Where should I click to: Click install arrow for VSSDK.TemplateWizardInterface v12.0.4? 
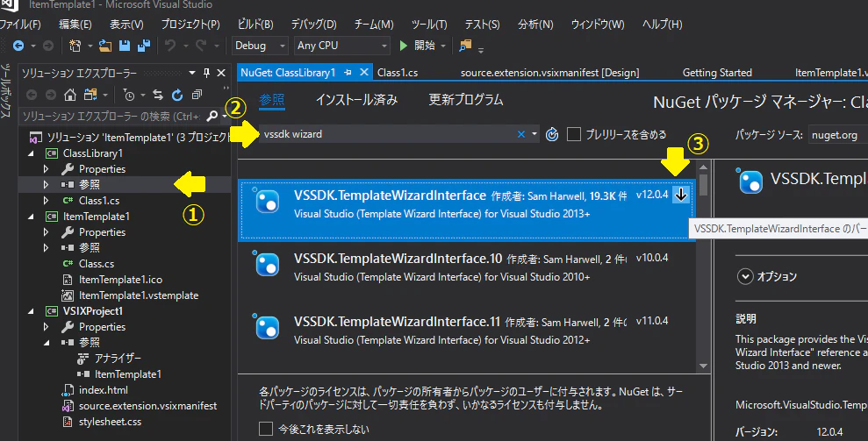pos(681,195)
